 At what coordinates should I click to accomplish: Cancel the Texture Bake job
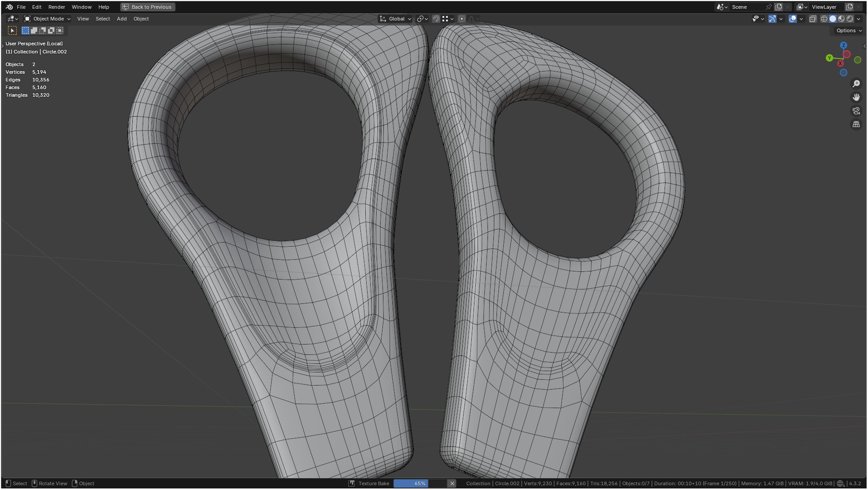(x=452, y=484)
